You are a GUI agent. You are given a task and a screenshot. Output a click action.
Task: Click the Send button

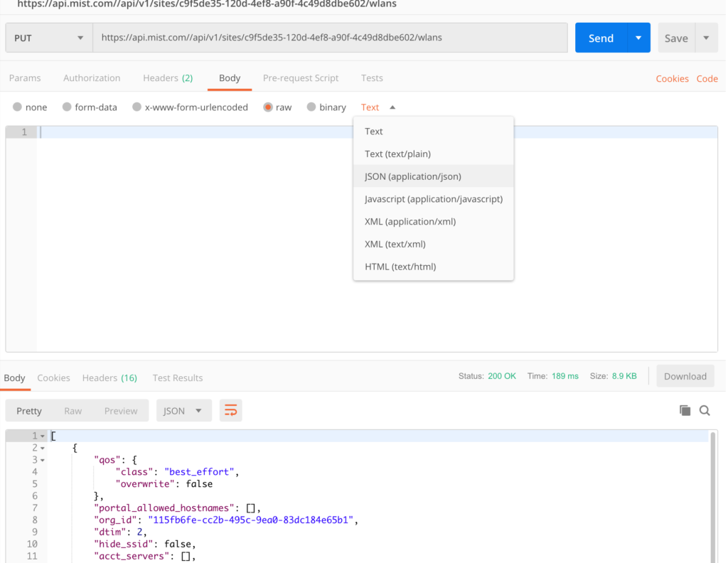(601, 37)
